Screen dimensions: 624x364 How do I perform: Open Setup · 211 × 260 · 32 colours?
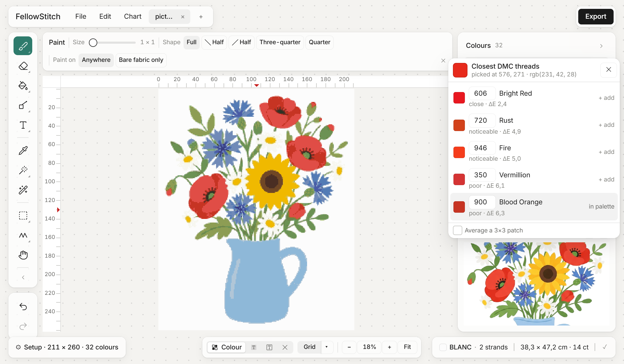[x=67, y=347]
